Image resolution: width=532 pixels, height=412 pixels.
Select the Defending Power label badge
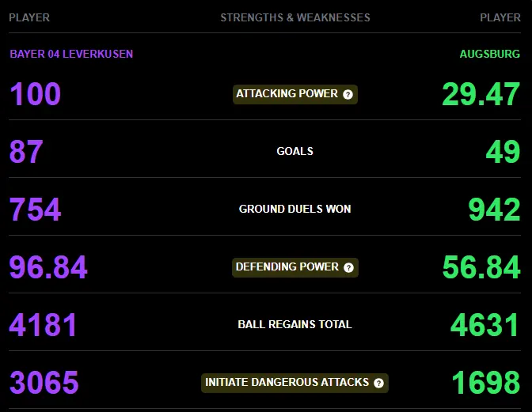click(295, 267)
